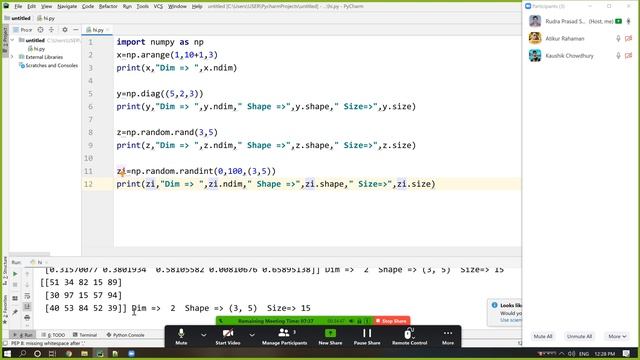
Task: Open the Tools menu
Action: (142, 7)
